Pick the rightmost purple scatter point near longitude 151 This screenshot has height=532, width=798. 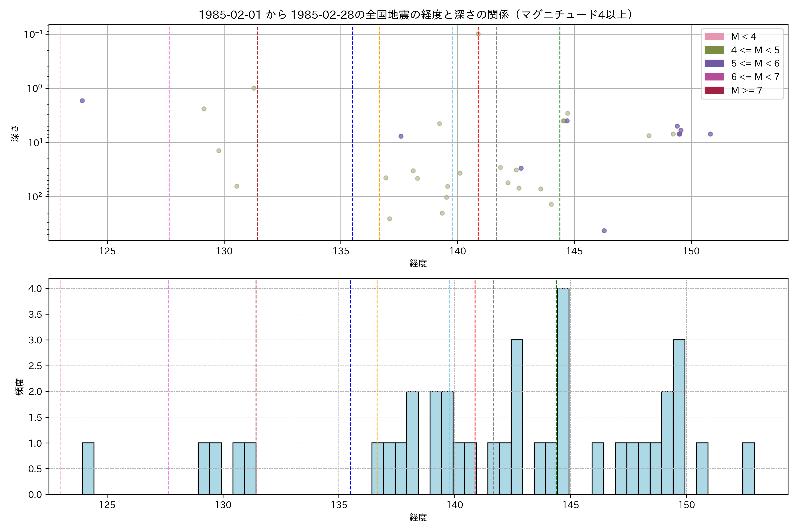point(710,134)
